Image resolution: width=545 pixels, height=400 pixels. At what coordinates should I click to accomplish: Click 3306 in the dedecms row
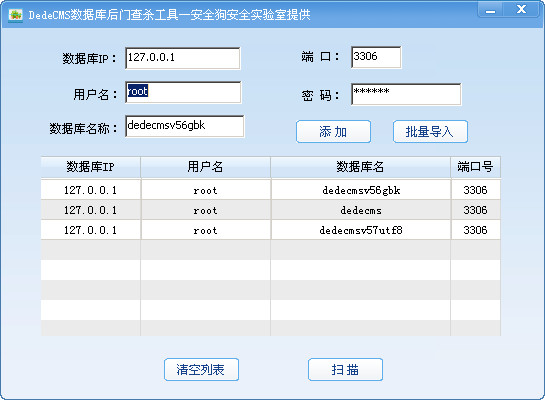475,210
